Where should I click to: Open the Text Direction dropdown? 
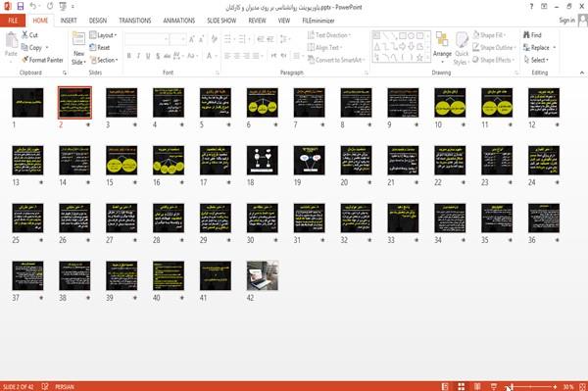pyautogui.click(x=329, y=35)
